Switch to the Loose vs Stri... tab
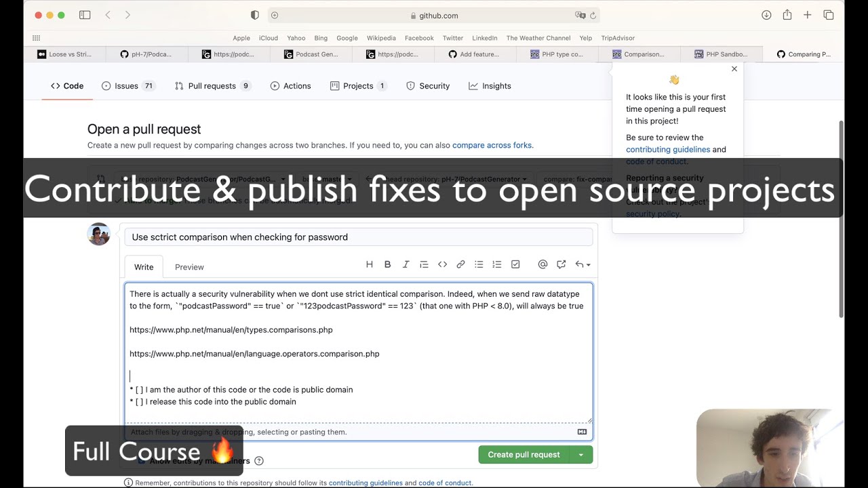 (x=65, y=54)
